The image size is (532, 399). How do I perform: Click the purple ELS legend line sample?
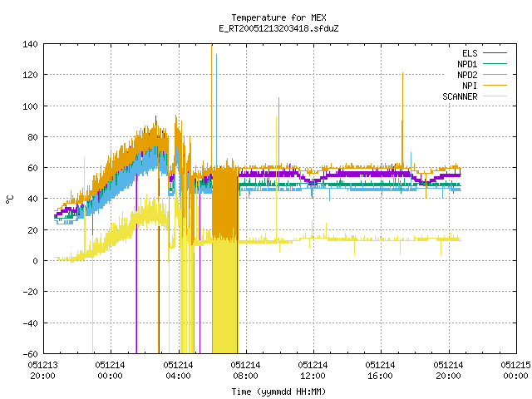[x=495, y=53]
